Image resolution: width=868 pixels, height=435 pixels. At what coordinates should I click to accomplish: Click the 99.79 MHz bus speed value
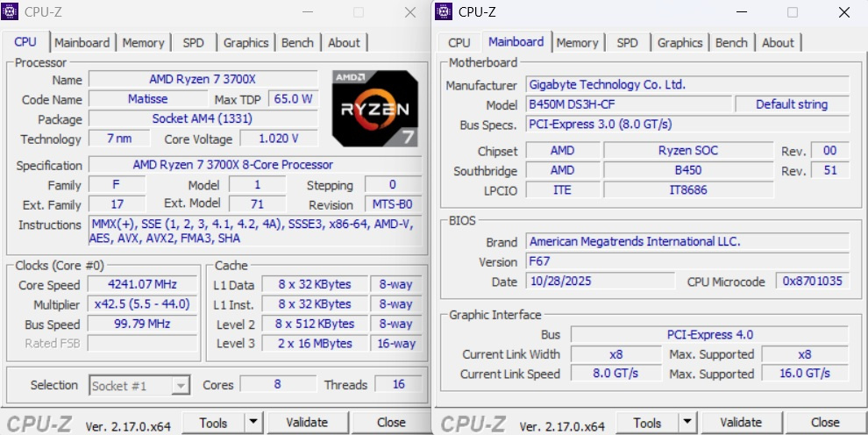click(142, 324)
